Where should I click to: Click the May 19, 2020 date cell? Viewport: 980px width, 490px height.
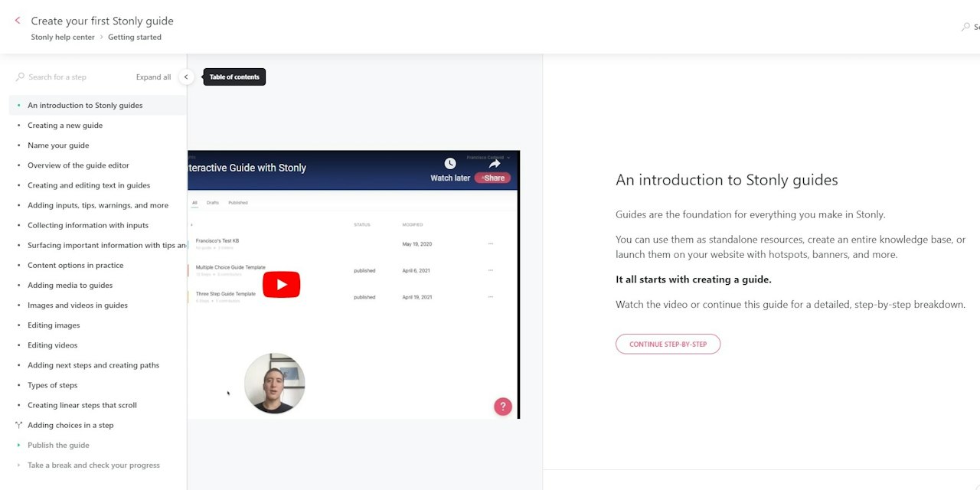(x=417, y=243)
